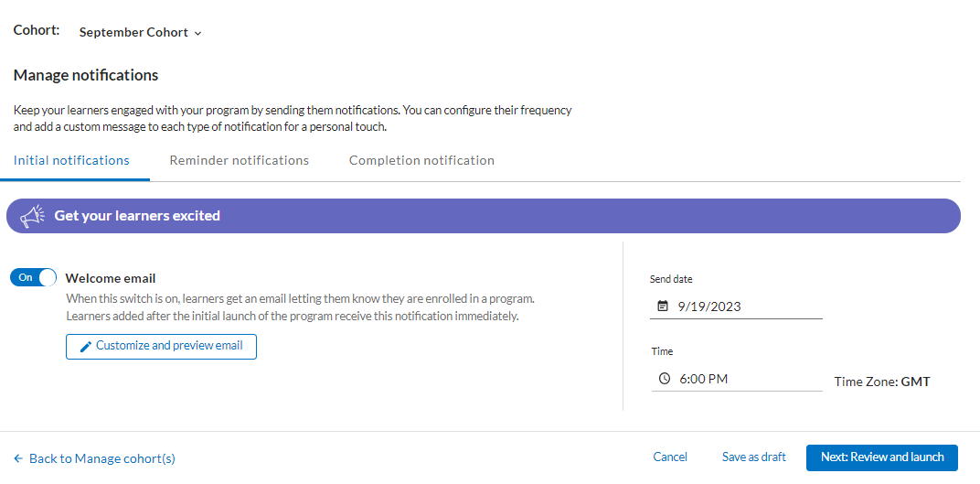This screenshot has width=980, height=484.
Task: Click the calendar icon beside Send date
Action: [x=663, y=307]
